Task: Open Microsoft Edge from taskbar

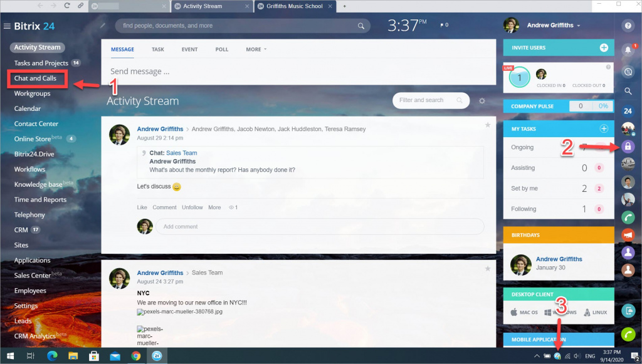Action: tap(52, 356)
